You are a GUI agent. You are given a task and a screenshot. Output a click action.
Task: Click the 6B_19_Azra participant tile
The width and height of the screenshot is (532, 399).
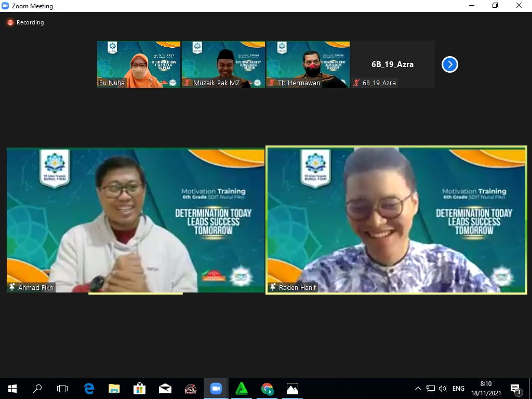393,64
